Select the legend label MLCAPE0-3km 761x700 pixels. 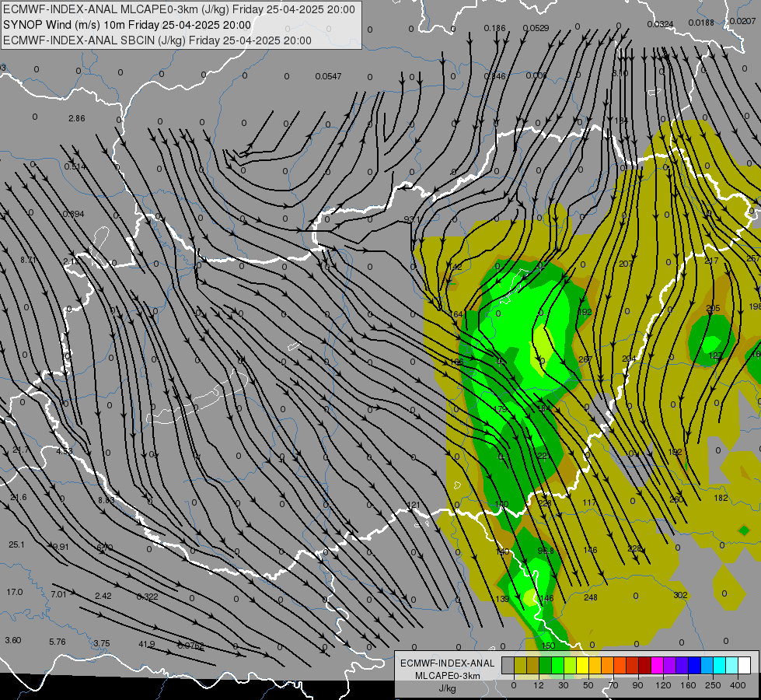point(448,676)
